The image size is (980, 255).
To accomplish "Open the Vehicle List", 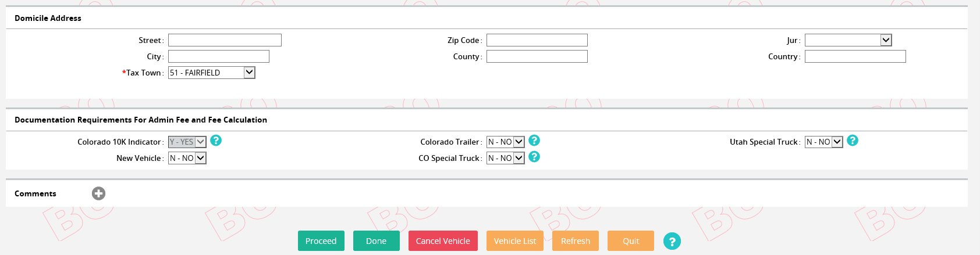I will (515, 241).
